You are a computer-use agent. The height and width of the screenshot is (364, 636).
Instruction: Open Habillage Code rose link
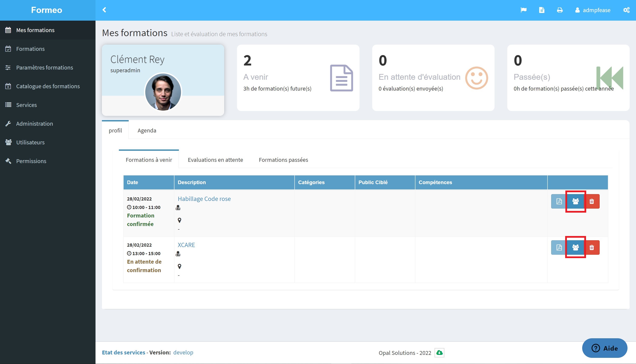tap(204, 199)
